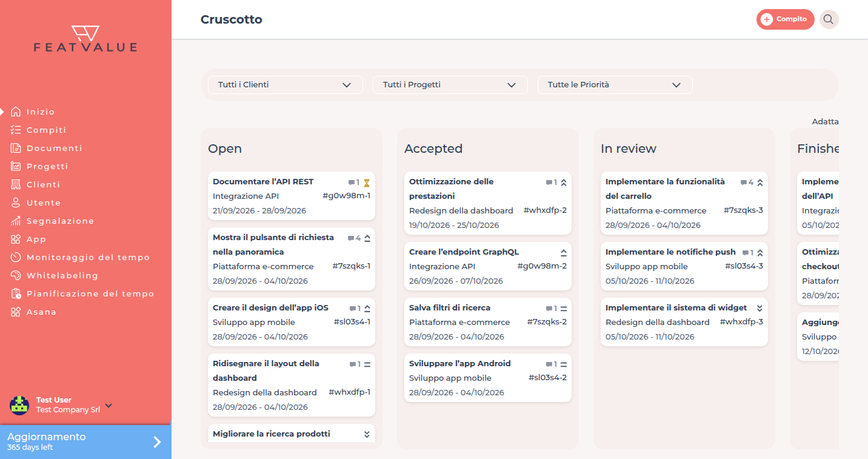This screenshot has width=868, height=459.
Task: Expand the Test User account menu chevron
Action: point(109,405)
